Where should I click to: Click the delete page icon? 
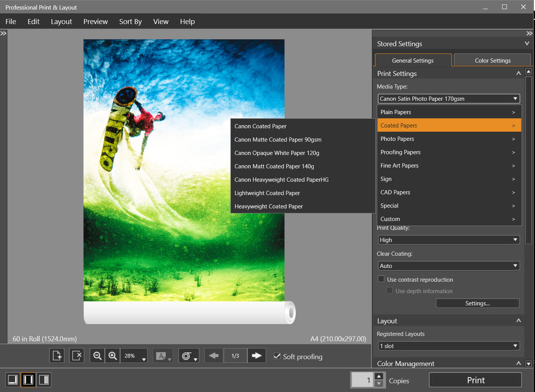pyautogui.click(x=77, y=356)
